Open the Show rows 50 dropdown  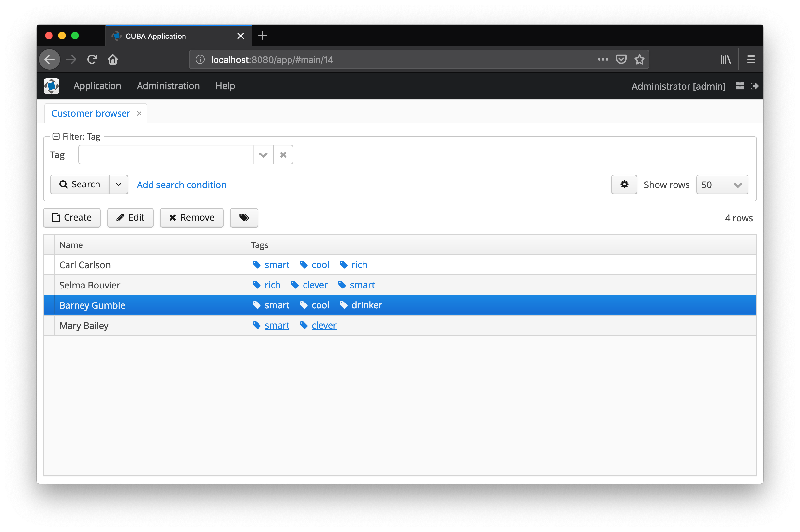[x=722, y=185]
